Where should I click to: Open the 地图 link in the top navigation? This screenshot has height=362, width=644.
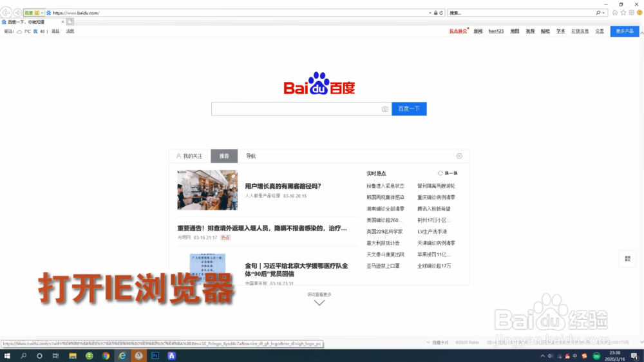point(515,31)
